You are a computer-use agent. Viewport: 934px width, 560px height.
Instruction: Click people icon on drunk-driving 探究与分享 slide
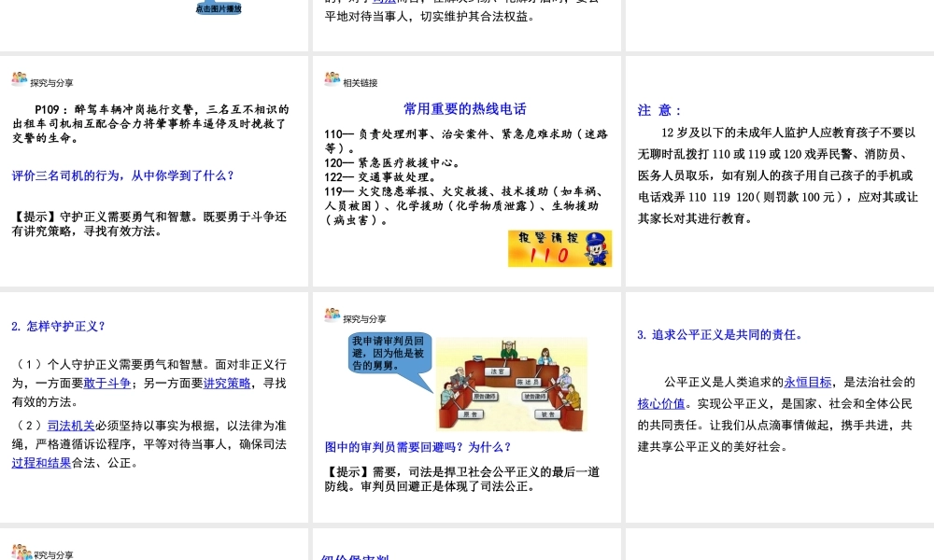pyautogui.click(x=20, y=79)
